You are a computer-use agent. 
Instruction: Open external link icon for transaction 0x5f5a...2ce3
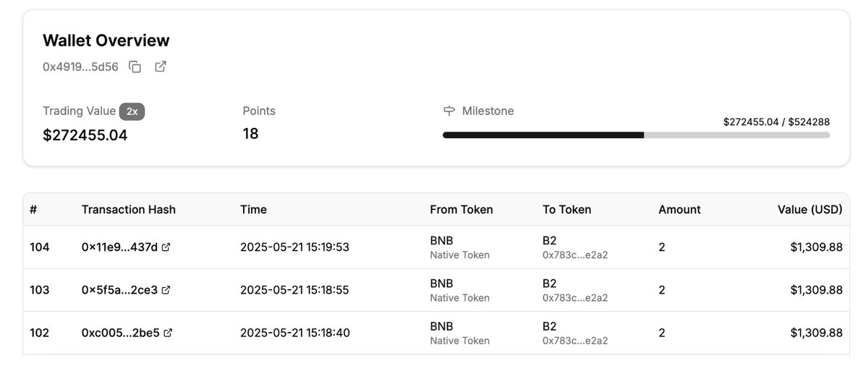[x=166, y=290]
